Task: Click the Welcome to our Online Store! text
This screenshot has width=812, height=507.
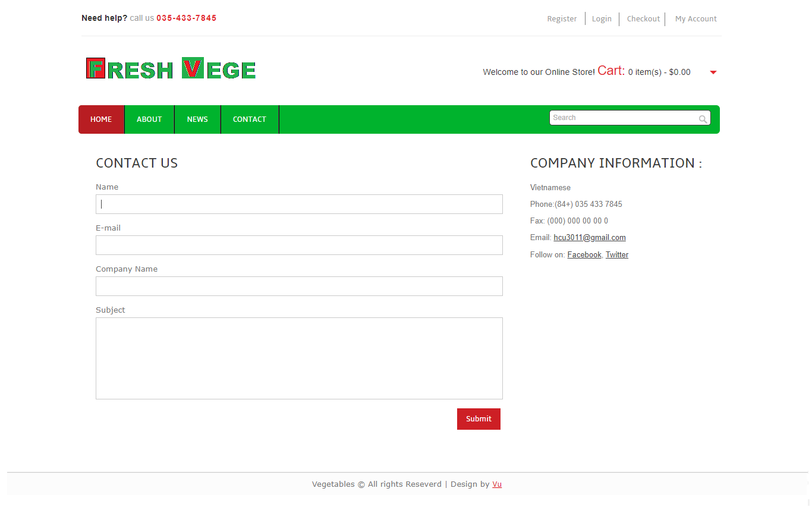Action: pyautogui.click(x=539, y=73)
